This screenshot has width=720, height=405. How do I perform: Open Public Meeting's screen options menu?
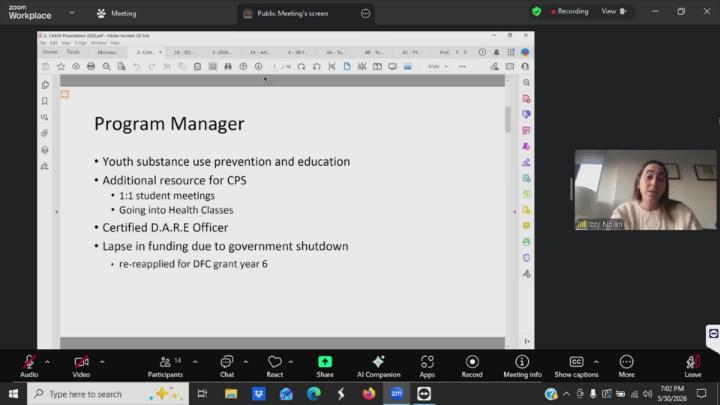(366, 13)
